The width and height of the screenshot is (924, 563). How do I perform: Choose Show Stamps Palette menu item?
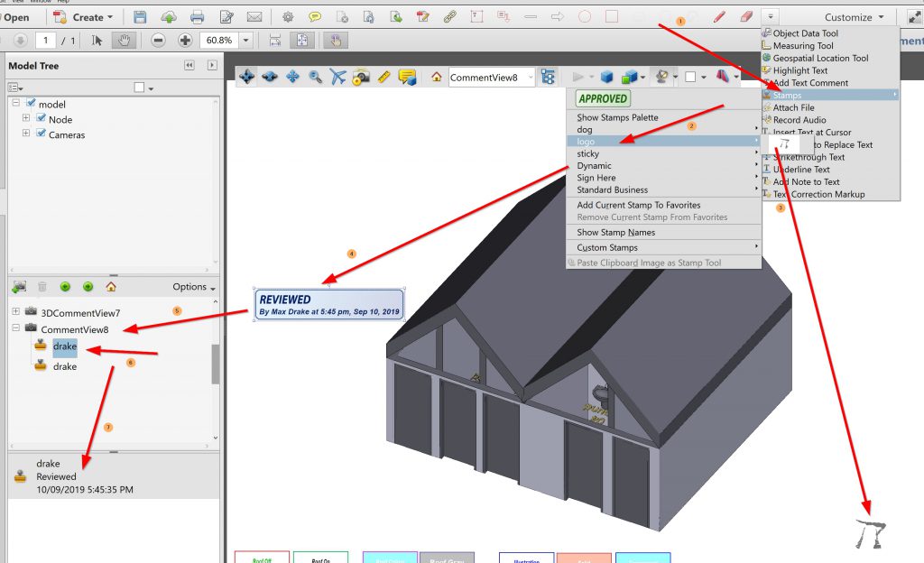617,117
